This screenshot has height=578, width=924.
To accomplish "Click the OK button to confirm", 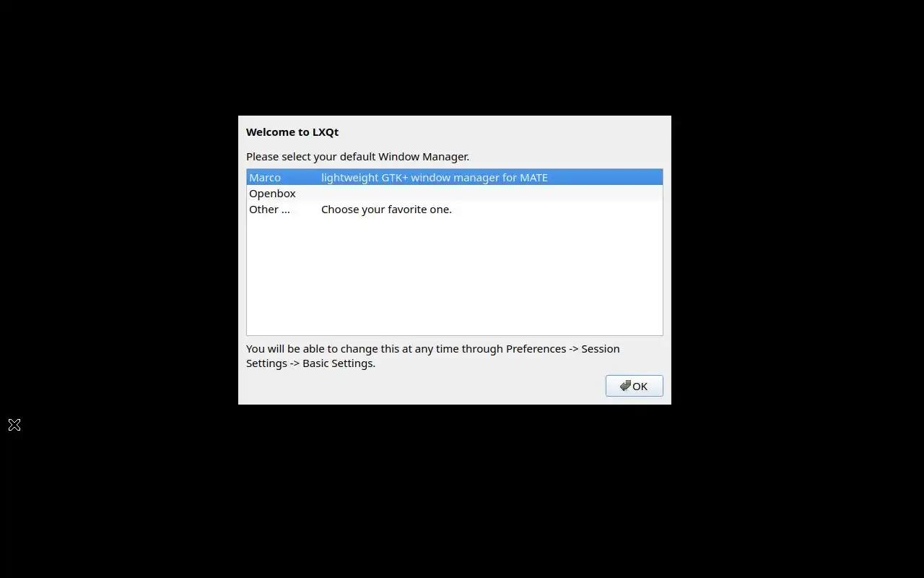I will [634, 386].
